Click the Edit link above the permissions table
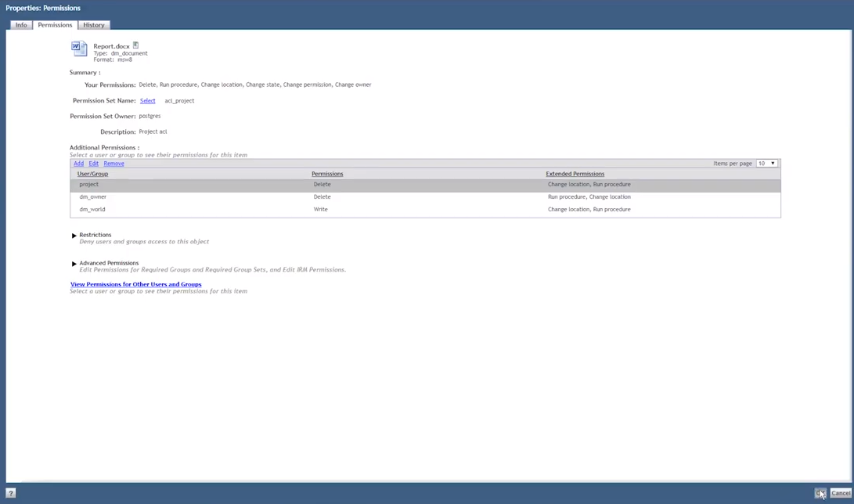The height and width of the screenshot is (504, 854). tap(93, 163)
